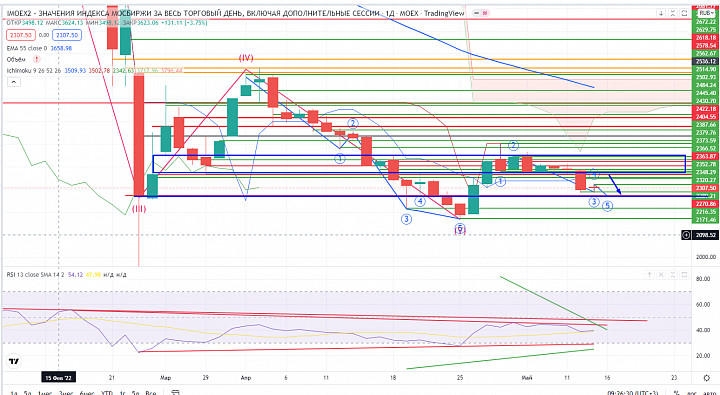Image resolution: width=720 pixels, height=395 pixels.
Task: Select the Все full range
Action: tap(150, 393)
